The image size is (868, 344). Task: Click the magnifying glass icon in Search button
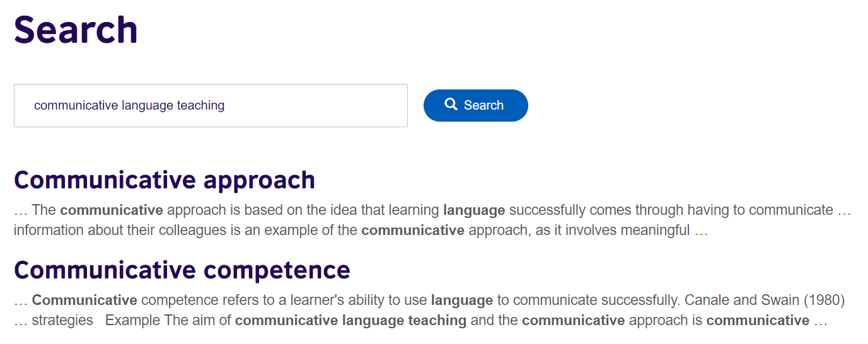tap(451, 105)
